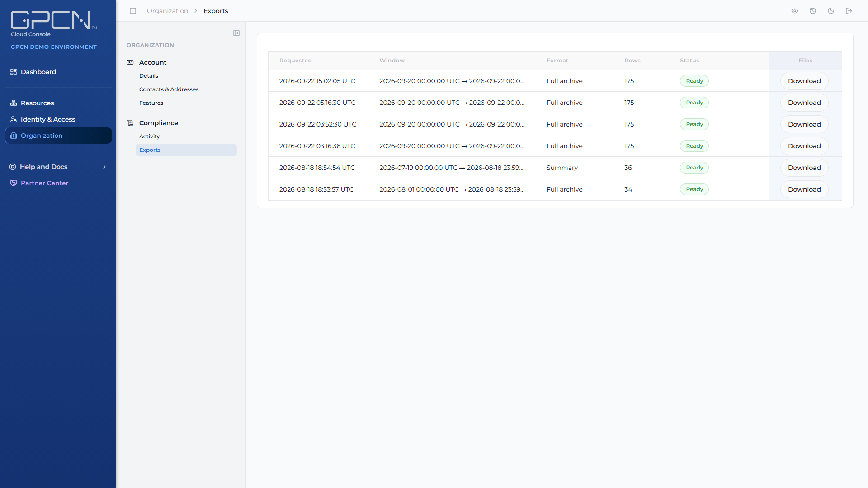Expand Help and Docs chevron
This screenshot has height=488, width=868.
click(x=104, y=167)
